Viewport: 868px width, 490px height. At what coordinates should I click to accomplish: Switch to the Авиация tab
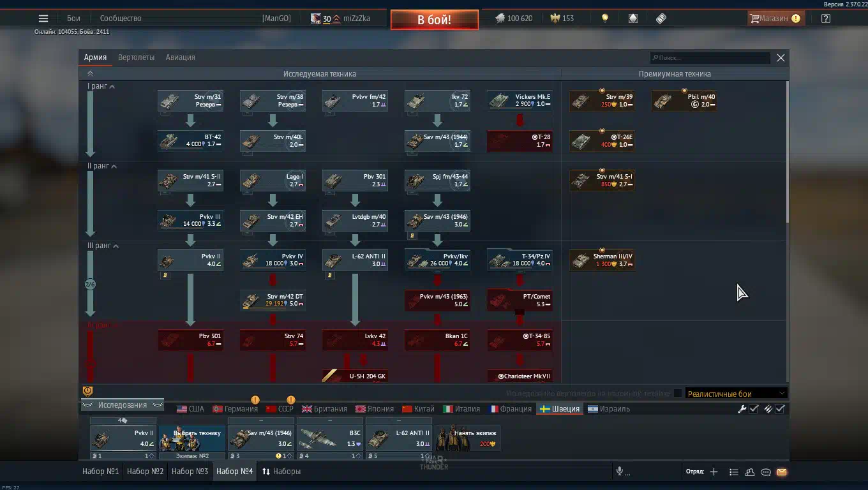point(181,57)
